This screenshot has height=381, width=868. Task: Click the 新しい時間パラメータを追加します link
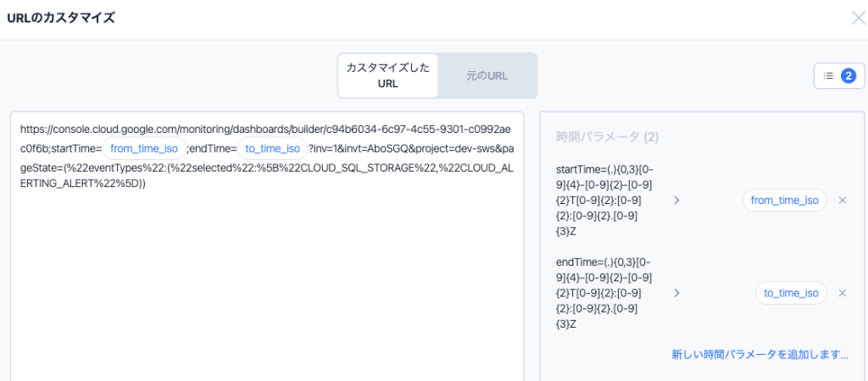[x=759, y=354]
